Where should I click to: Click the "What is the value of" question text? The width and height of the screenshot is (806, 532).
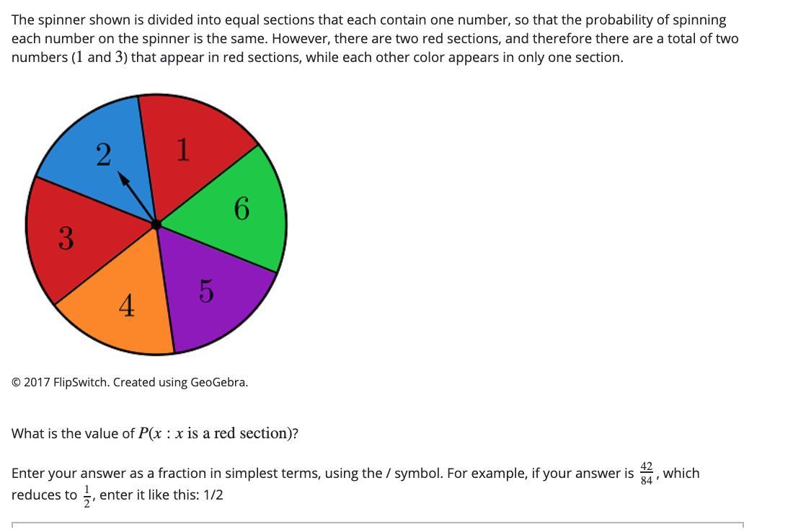pyautogui.click(x=73, y=433)
